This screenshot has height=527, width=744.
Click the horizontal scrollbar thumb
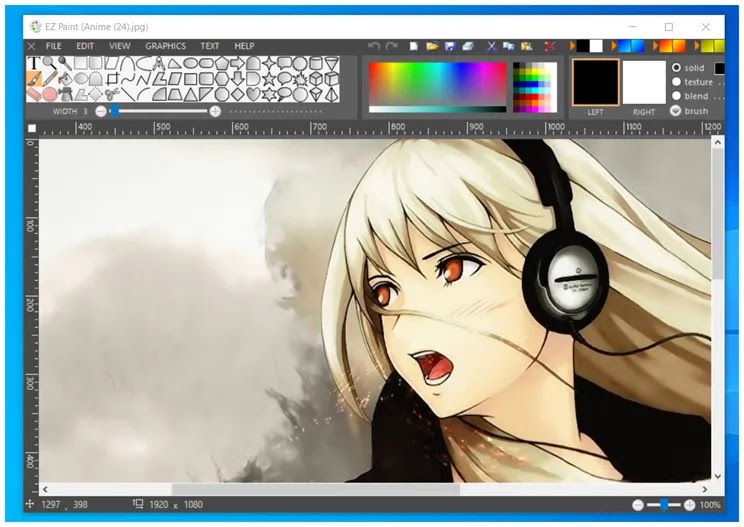[316, 489]
